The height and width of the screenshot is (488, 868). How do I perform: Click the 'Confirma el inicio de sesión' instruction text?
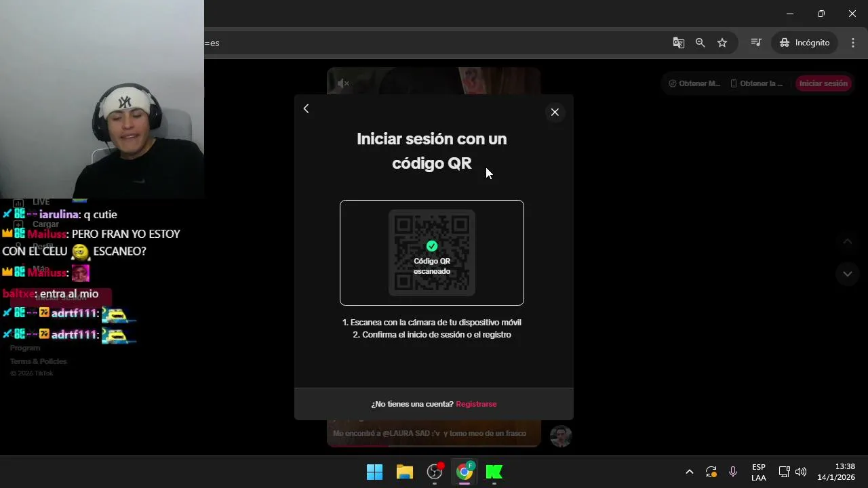tap(432, 335)
